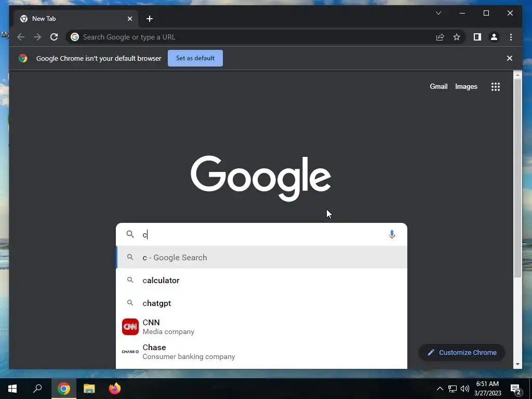Bookmark this tab with the star
532x399 pixels.
[x=457, y=37]
